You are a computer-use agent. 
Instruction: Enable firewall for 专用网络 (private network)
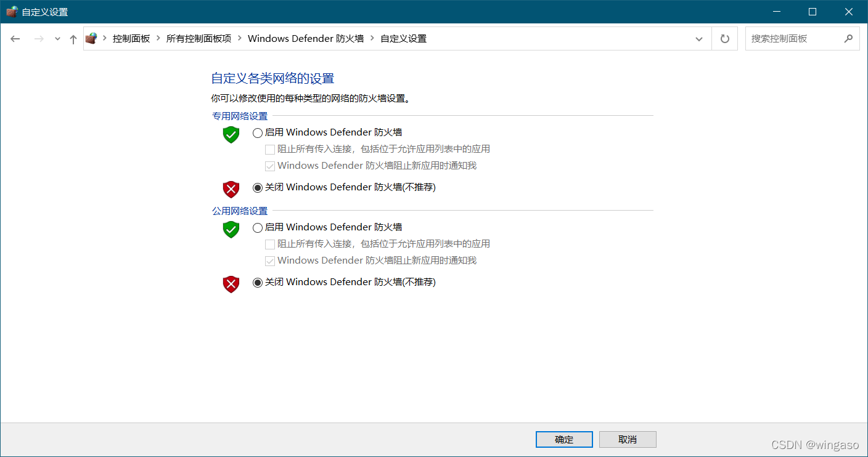click(258, 132)
